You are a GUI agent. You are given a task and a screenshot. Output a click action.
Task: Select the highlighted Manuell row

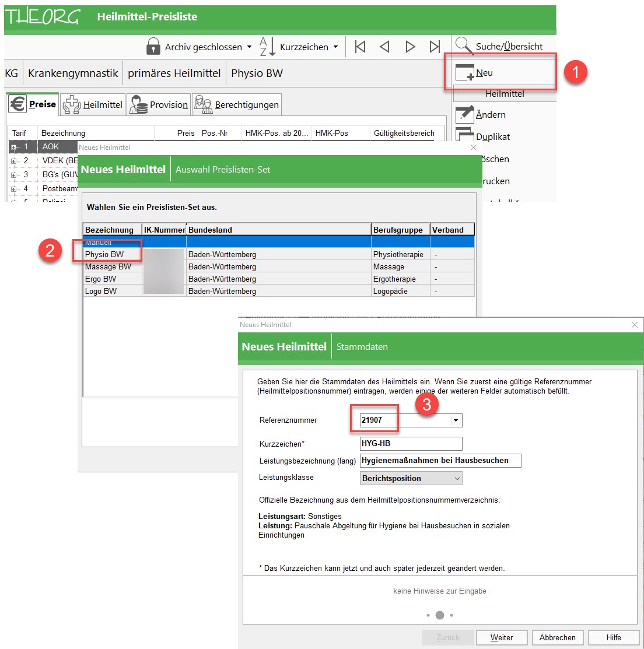pyautogui.click(x=279, y=242)
